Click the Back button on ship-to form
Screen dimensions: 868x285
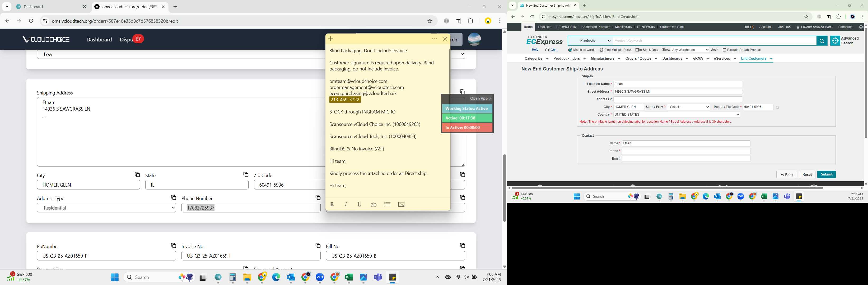tap(786, 174)
